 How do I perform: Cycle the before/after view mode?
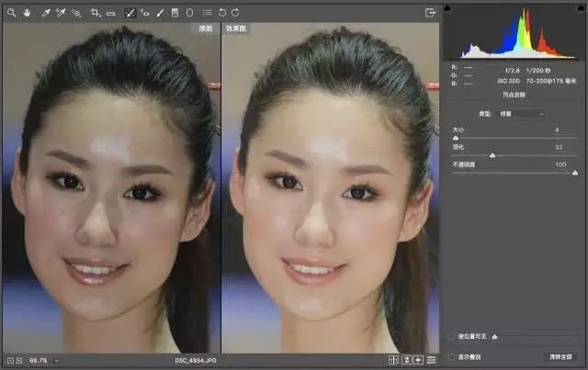coord(393,360)
